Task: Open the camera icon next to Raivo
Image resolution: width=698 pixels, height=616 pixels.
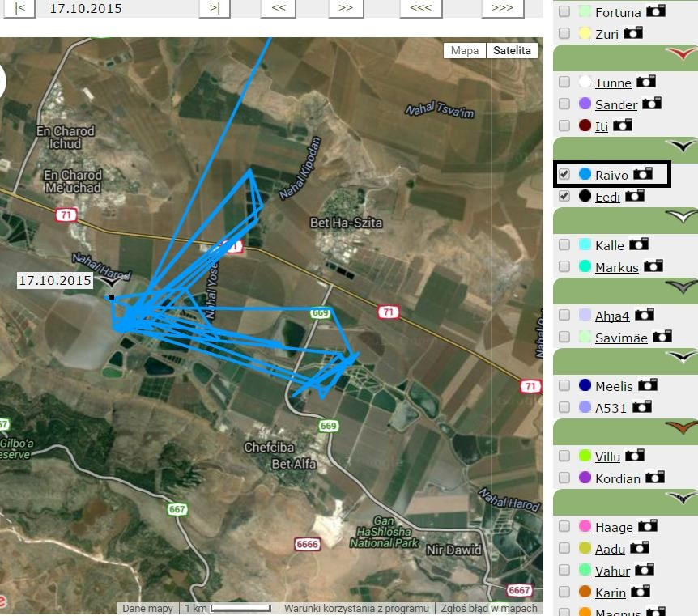Action: tap(643, 173)
